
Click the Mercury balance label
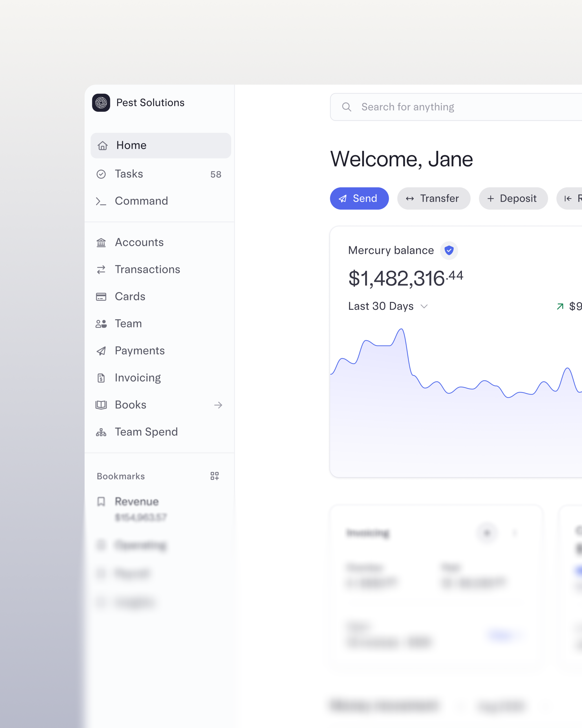(391, 251)
